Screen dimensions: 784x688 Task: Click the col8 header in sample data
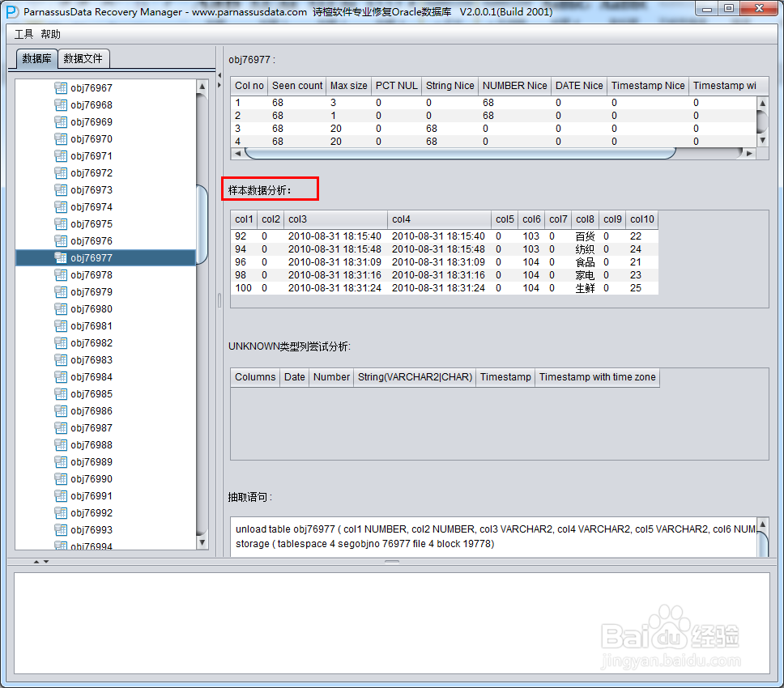tap(585, 219)
